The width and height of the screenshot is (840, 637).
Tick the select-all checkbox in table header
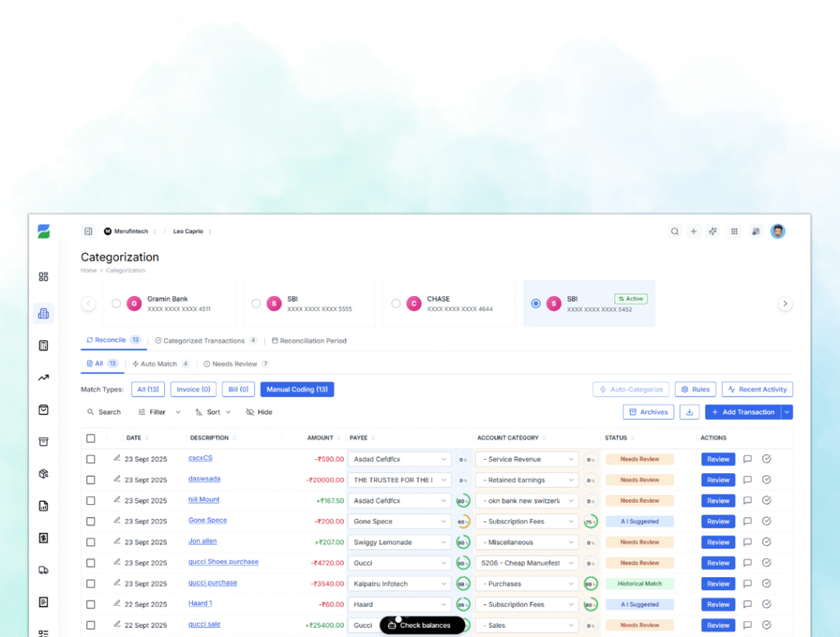click(x=91, y=438)
